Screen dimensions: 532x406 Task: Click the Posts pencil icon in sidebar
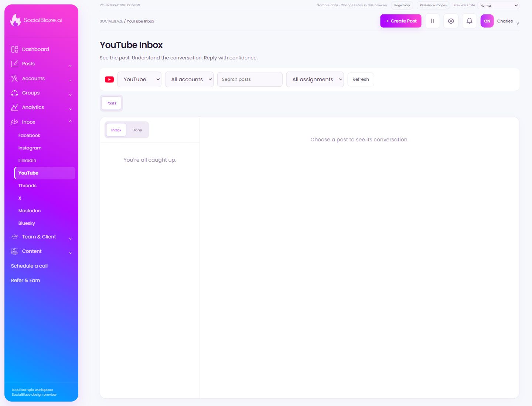pos(15,64)
